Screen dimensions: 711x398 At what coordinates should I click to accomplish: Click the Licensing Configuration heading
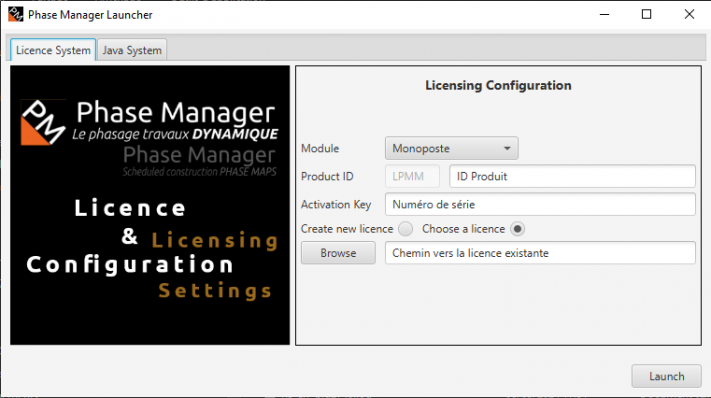point(498,85)
